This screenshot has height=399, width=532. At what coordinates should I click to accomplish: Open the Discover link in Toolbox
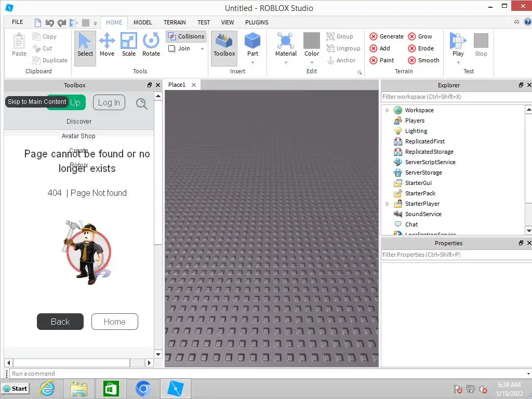coord(79,122)
